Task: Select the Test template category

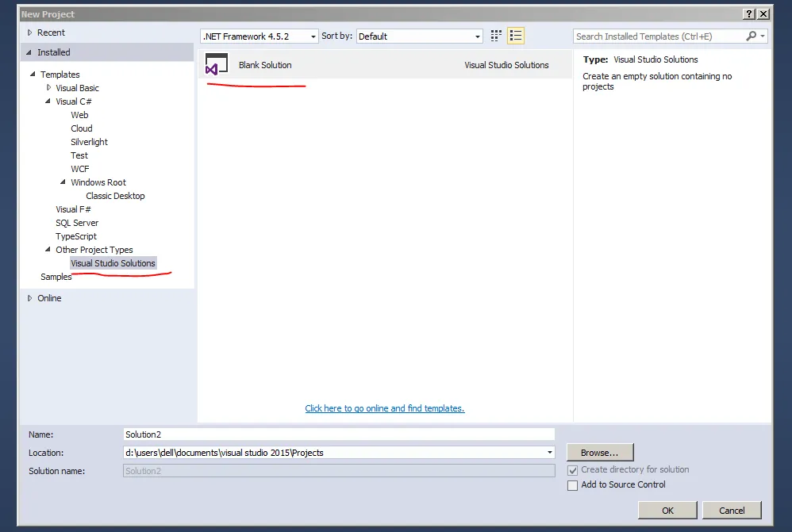Action: tap(79, 155)
